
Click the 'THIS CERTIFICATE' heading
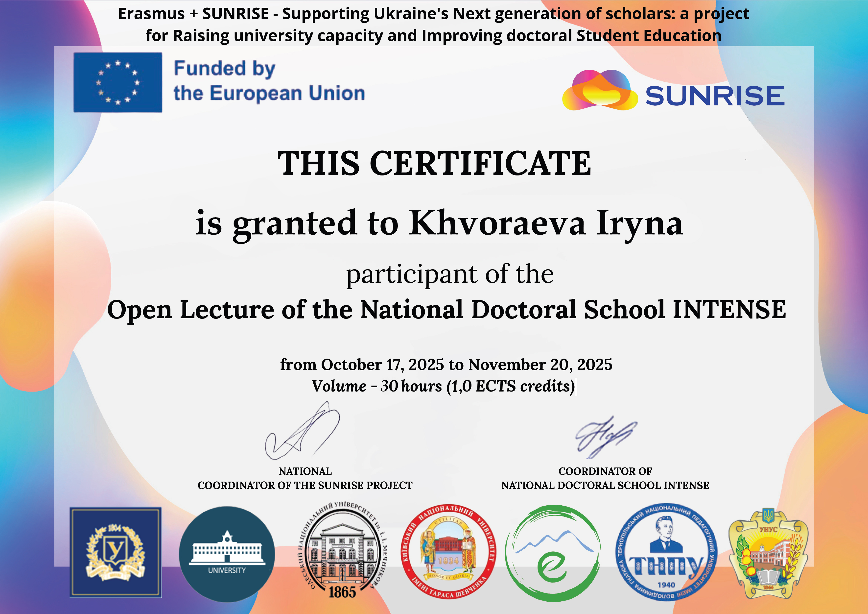coord(434,163)
